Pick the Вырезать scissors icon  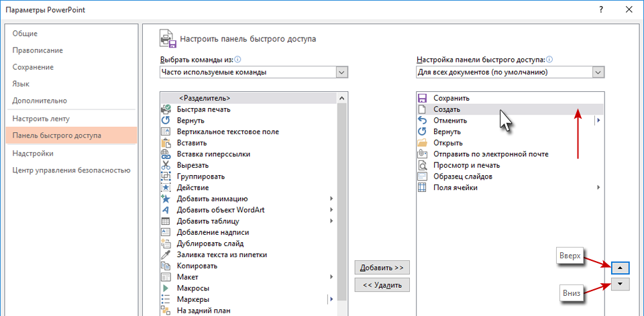[166, 165]
